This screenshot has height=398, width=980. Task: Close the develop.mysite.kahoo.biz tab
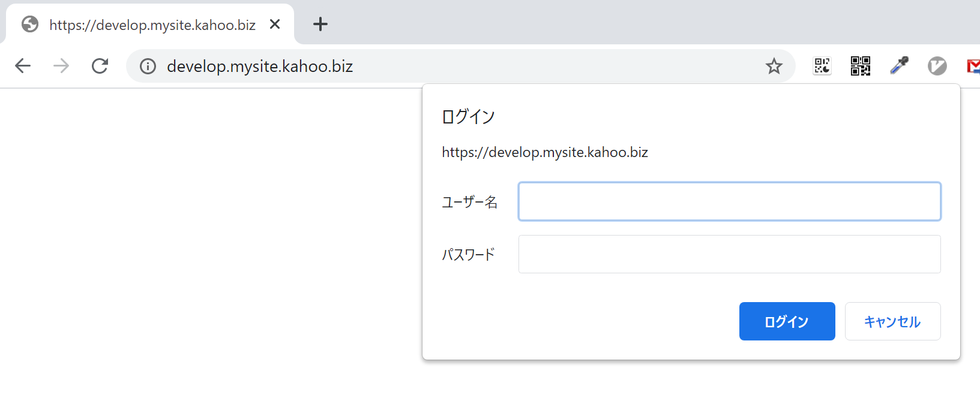(275, 24)
